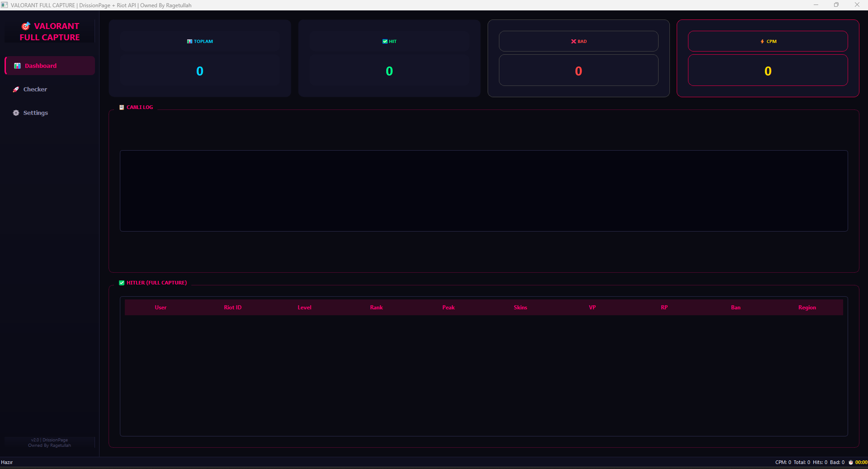Image resolution: width=868 pixels, height=469 pixels.
Task: Click the HIT card label text
Action: tap(393, 42)
